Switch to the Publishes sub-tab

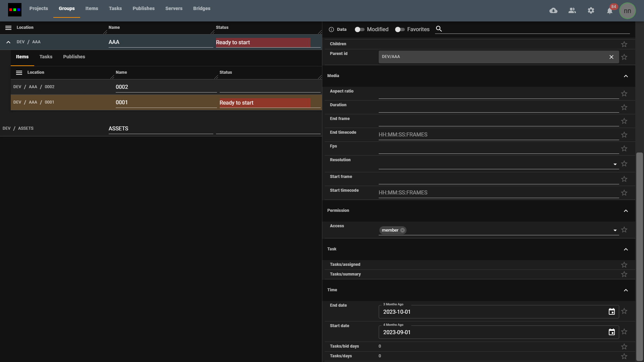click(74, 57)
